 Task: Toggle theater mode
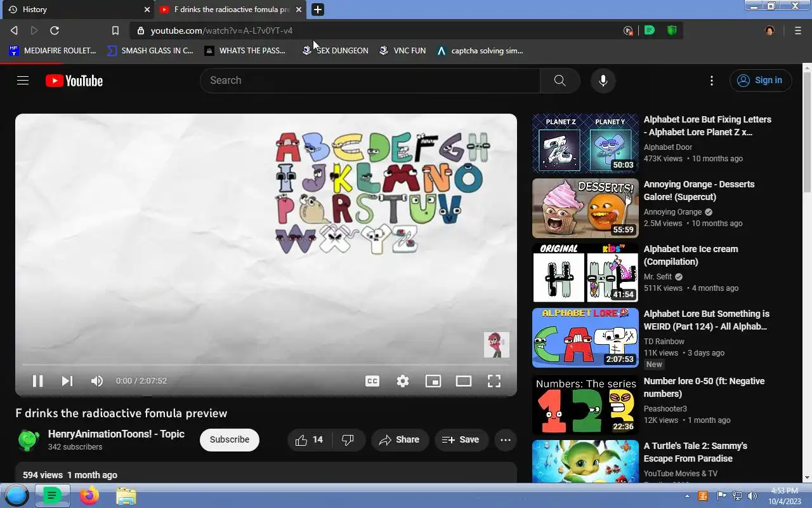[464, 381]
